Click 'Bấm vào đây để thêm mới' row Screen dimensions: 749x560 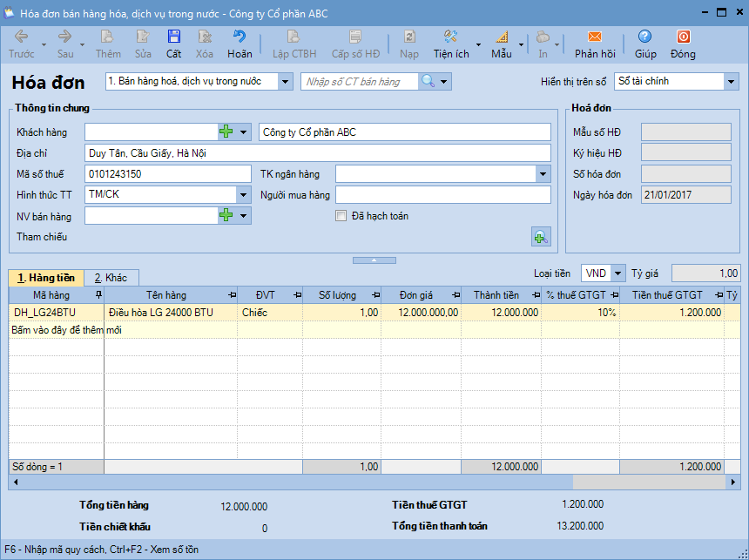point(67,330)
